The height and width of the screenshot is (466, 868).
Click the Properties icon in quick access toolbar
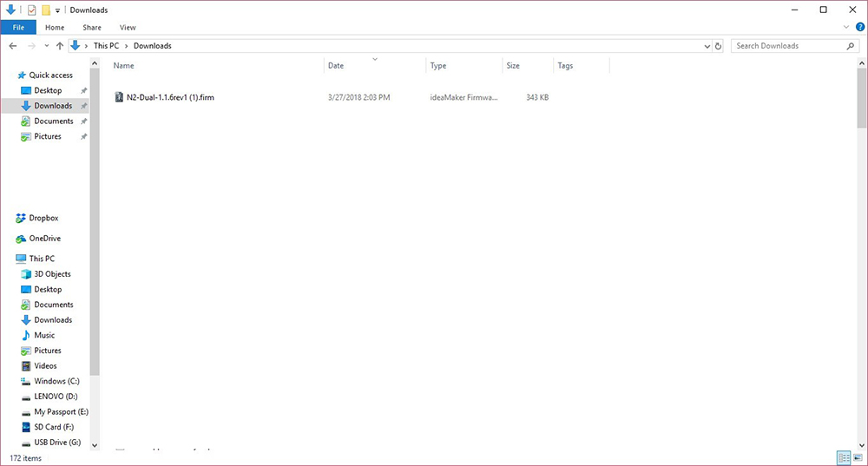32,10
